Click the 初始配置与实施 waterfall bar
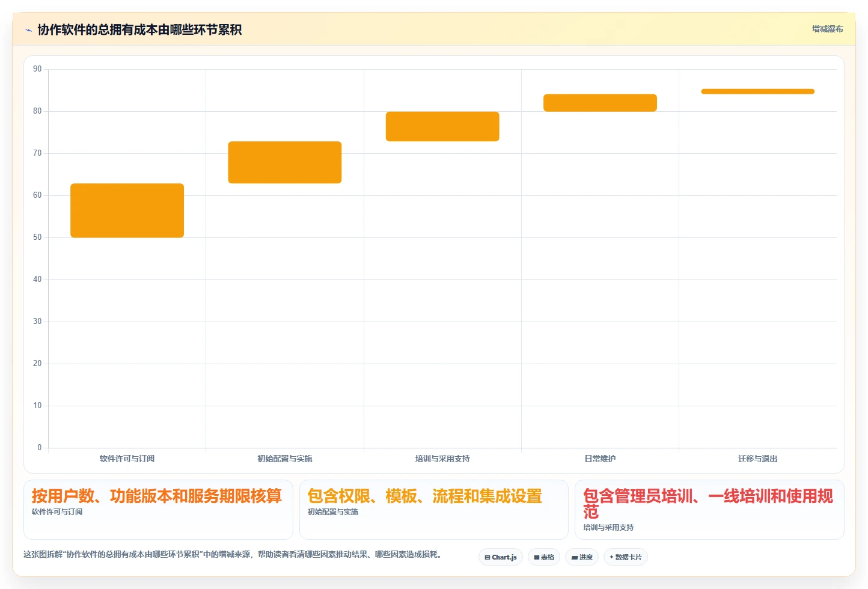868x589 pixels. (x=285, y=162)
